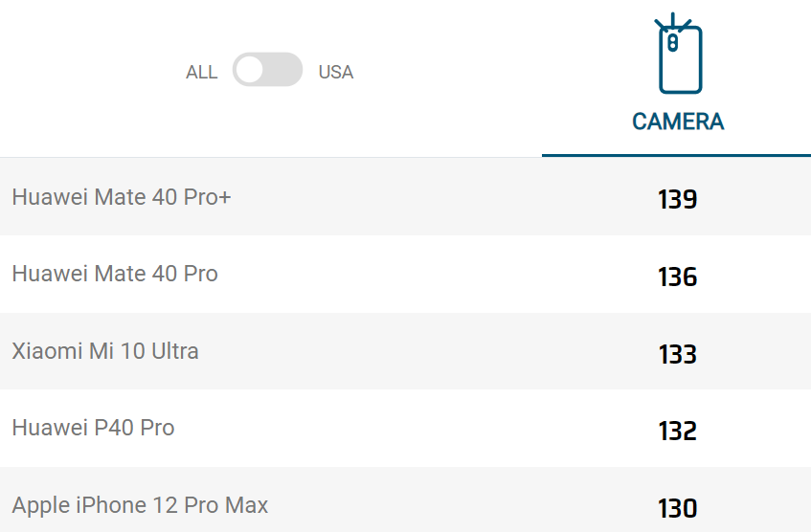
Task: Click the 133 camera score
Action: point(678,354)
